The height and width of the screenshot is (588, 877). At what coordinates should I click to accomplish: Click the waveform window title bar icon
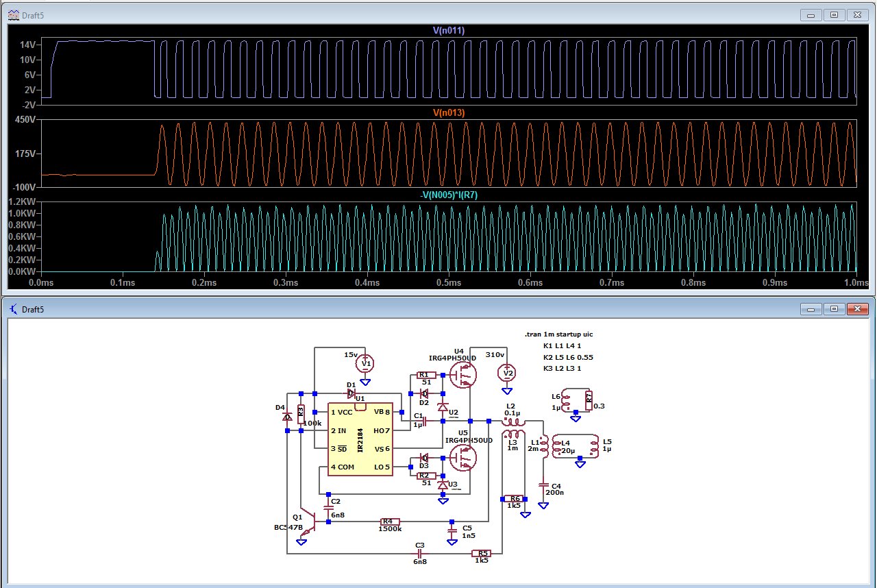click(x=13, y=14)
